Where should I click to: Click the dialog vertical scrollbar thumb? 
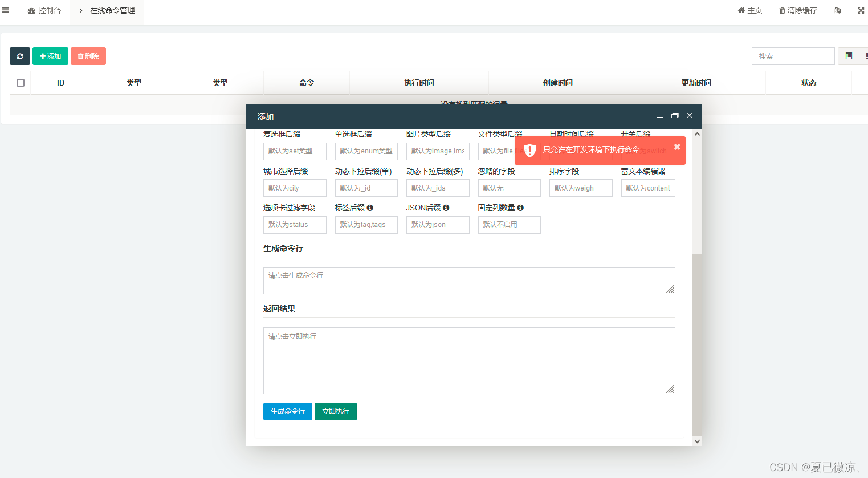(x=697, y=345)
